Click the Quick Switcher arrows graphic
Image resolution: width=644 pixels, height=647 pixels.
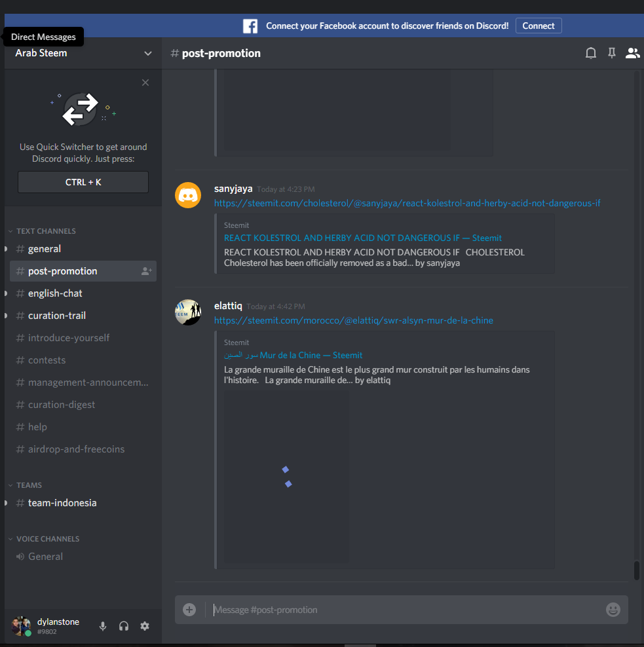pyautogui.click(x=81, y=109)
